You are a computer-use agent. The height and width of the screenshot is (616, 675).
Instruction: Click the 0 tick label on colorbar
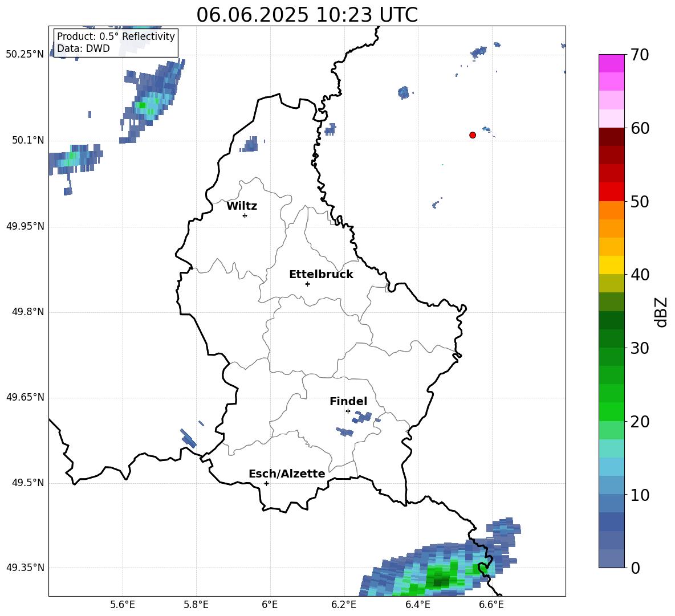pos(635,568)
